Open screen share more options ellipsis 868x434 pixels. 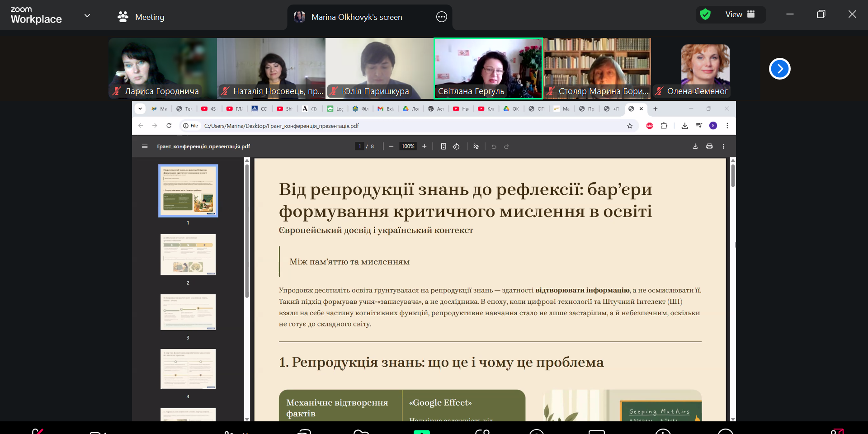tap(441, 17)
